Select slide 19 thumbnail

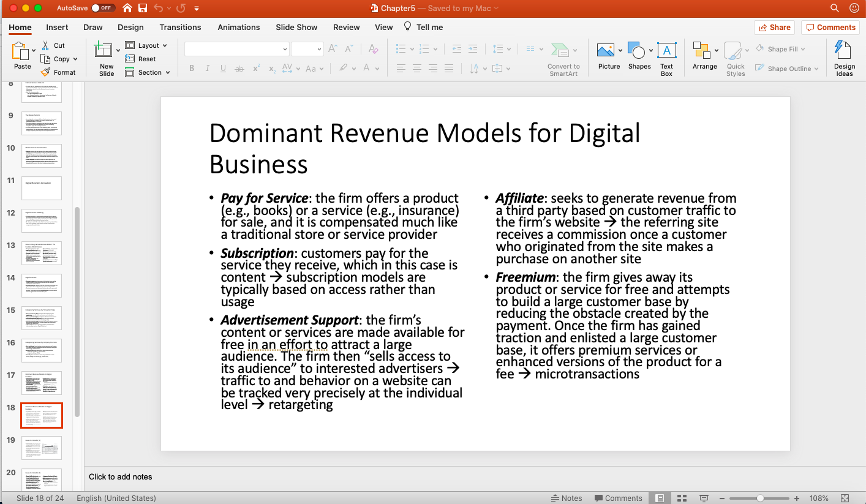coord(42,448)
